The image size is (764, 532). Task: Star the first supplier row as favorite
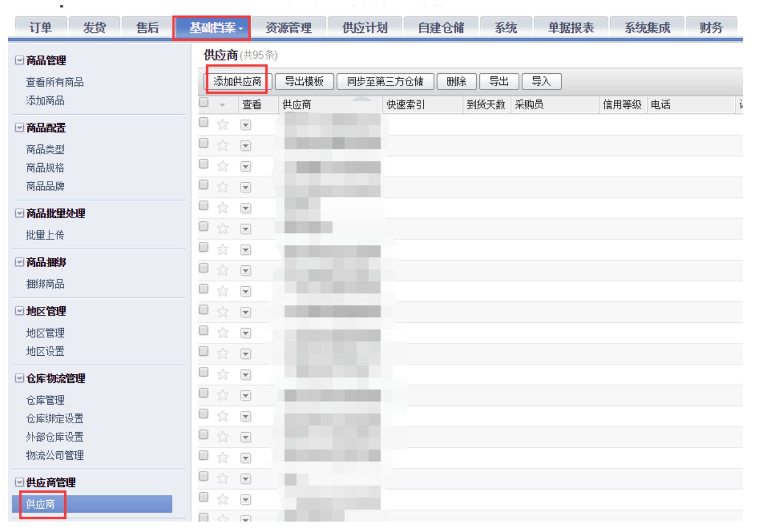[221, 124]
